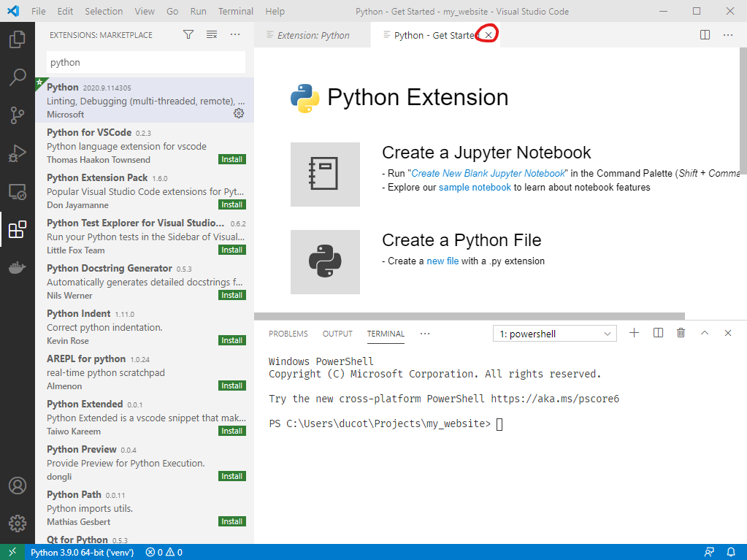Split the editor to the right
Viewport: 747px width, 560px height.
click(705, 35)
